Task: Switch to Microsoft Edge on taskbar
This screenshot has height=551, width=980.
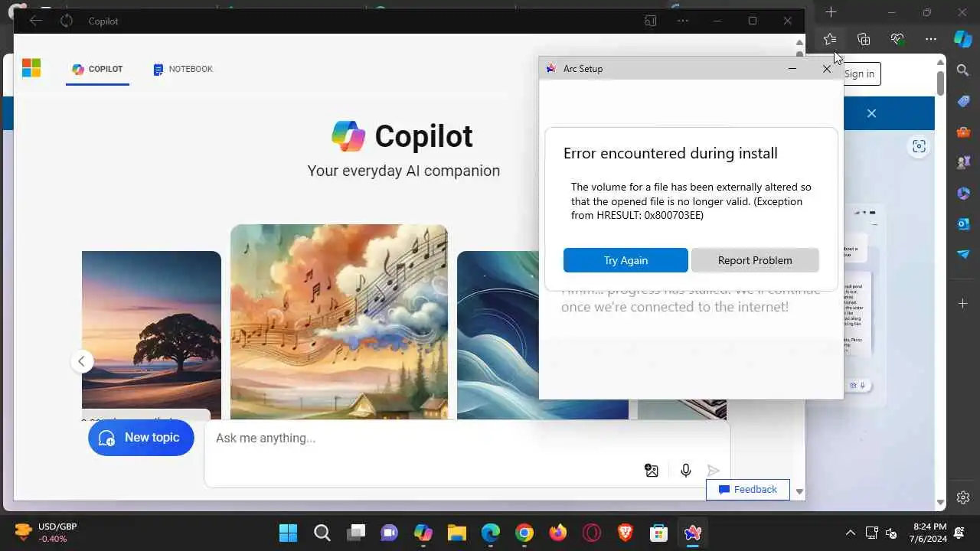Action: click(490, 533)
